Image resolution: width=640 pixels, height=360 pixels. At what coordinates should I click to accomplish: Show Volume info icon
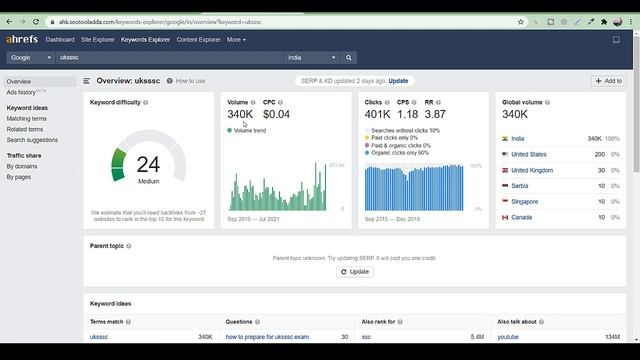[x=253, y=102]
